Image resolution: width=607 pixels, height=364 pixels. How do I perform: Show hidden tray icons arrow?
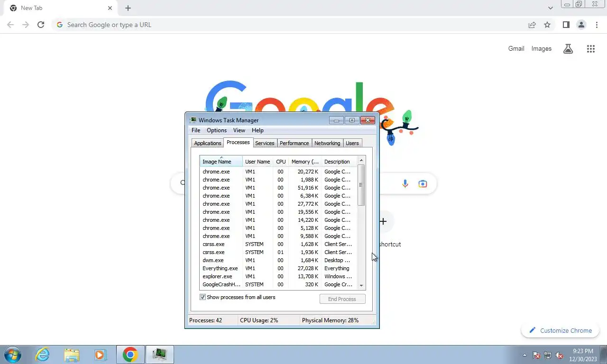pos(524,355)
